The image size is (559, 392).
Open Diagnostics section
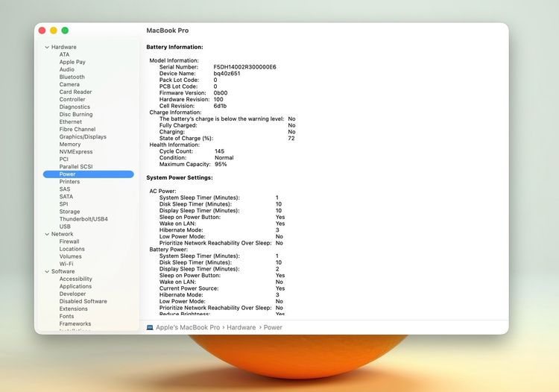pos(75,107)
